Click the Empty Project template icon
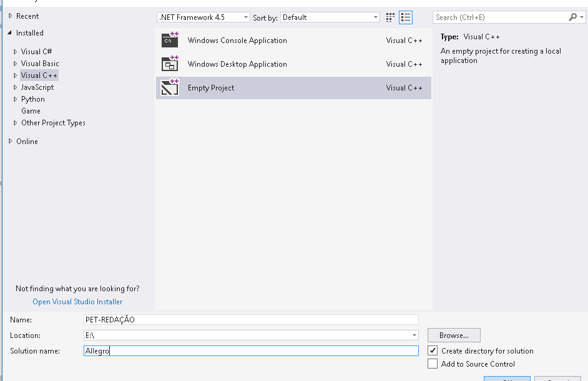Screen dimensions: 588x381 point(170,88)
